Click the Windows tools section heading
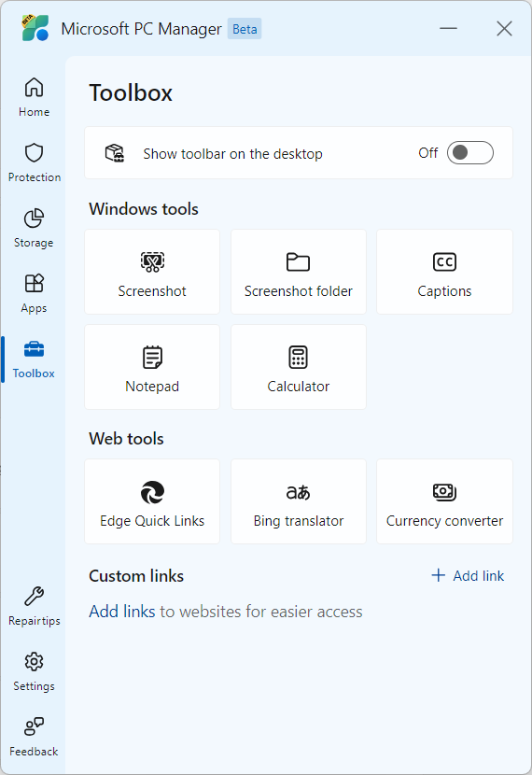Screen dimensions: 532x775 144,209
